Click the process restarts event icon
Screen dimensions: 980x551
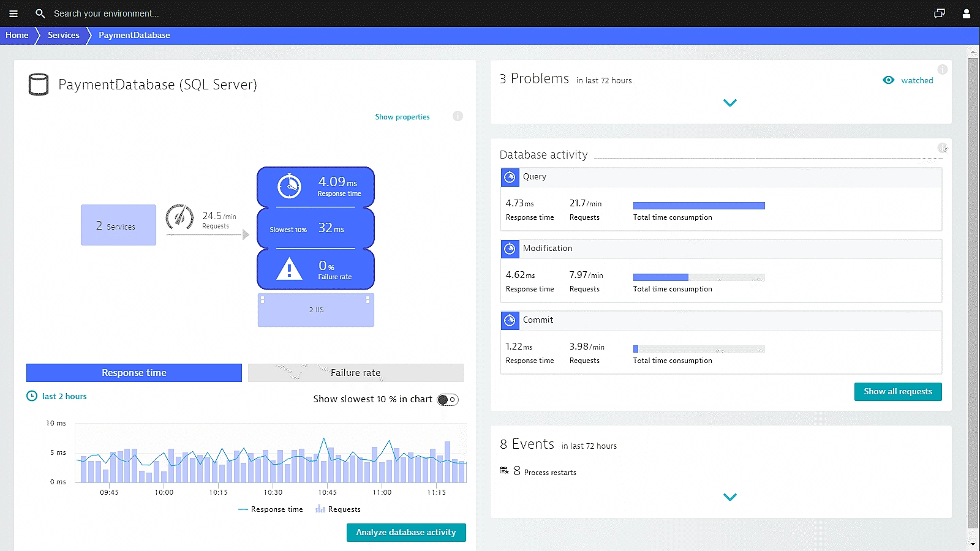coord(504,471)
